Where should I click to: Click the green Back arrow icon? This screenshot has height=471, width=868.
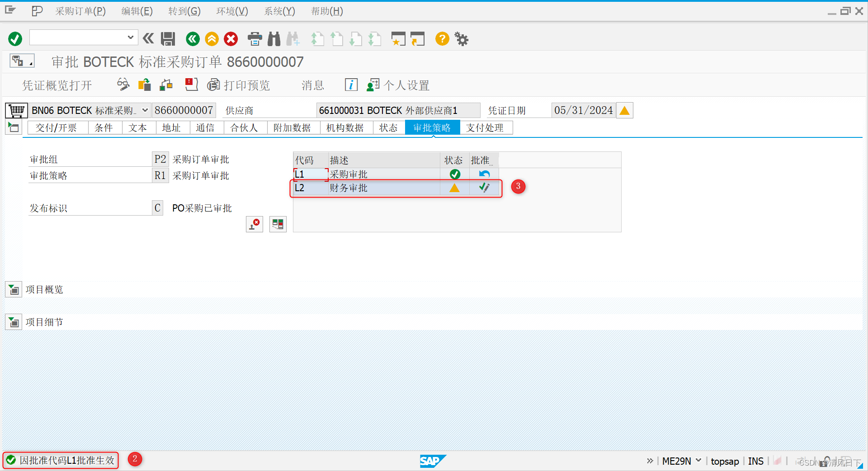[193, 39]
